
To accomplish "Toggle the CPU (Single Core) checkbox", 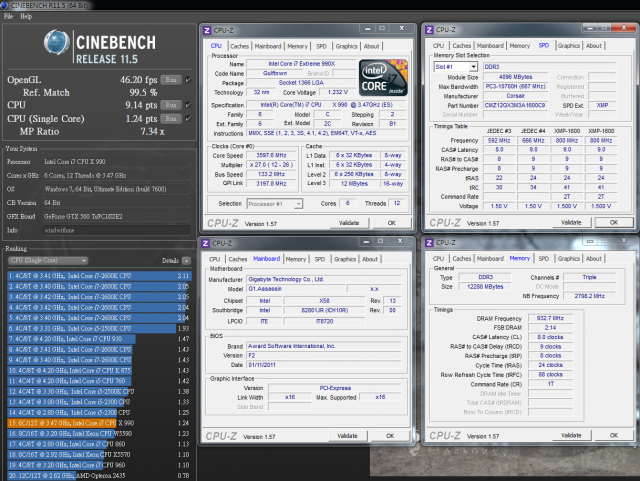I will pyautogui.click(x=188, y=118).
